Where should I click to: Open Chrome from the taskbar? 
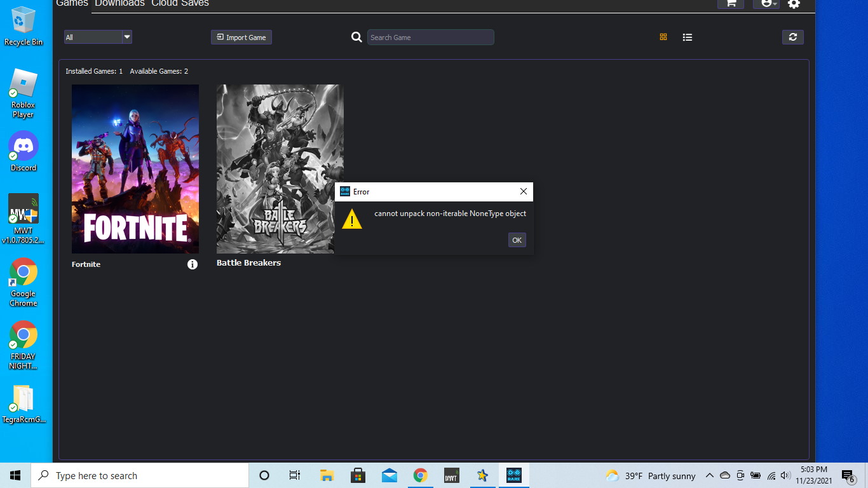tap(420, 475)
